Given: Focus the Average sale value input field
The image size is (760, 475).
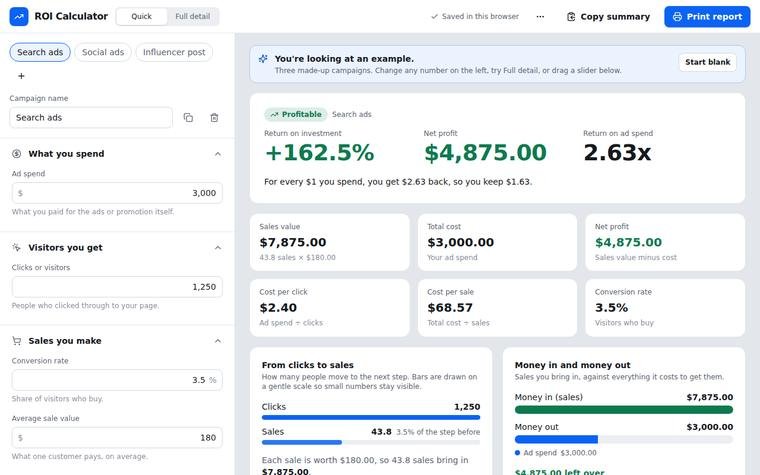Looking at the screenshot, I should 117,438.
